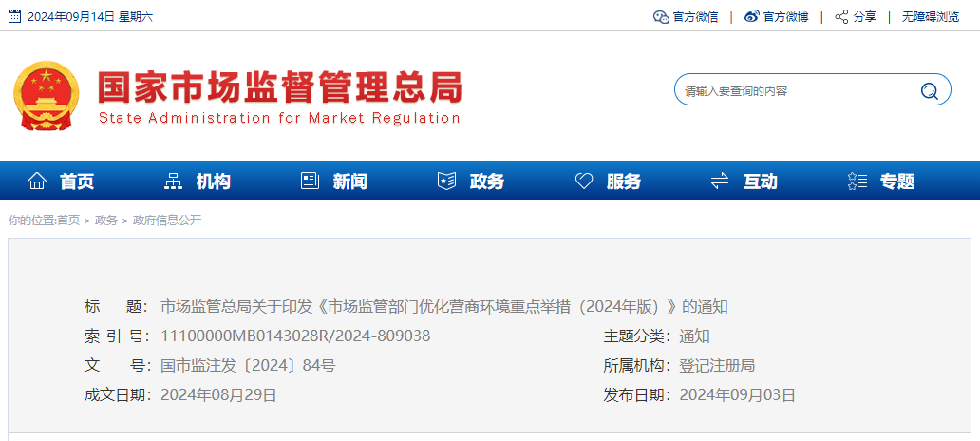Enable 无障碍浏览 accessible browsing mode
Image resolution: width=980 pixels, height=441 pixels.
[930, 17]
